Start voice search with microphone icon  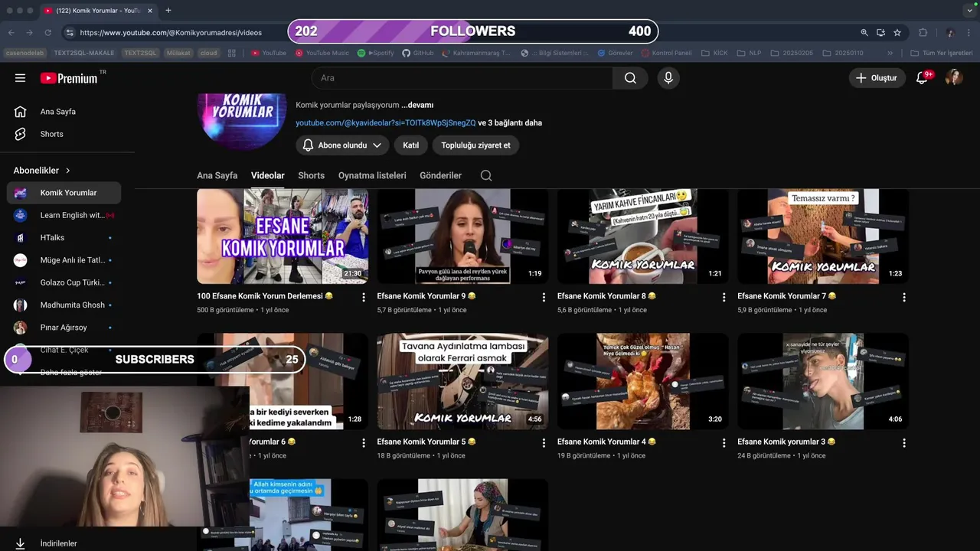[x=668, y=78]
